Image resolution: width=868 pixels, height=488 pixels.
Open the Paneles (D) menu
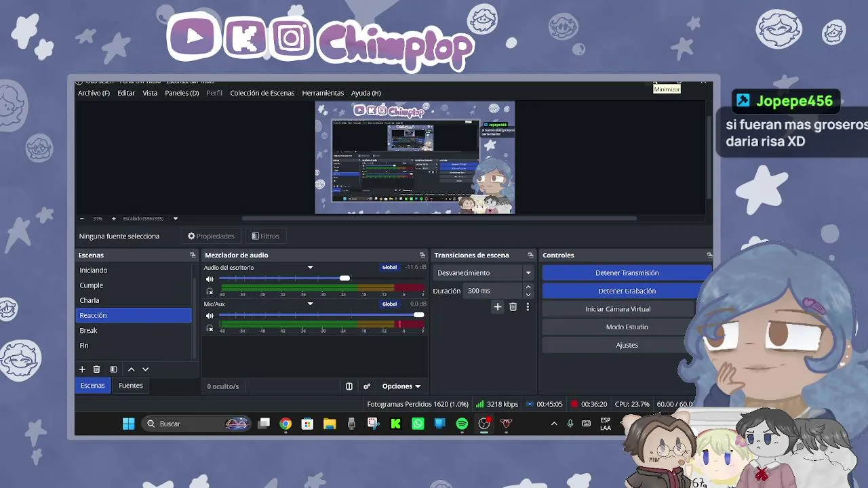coord(182,93)
